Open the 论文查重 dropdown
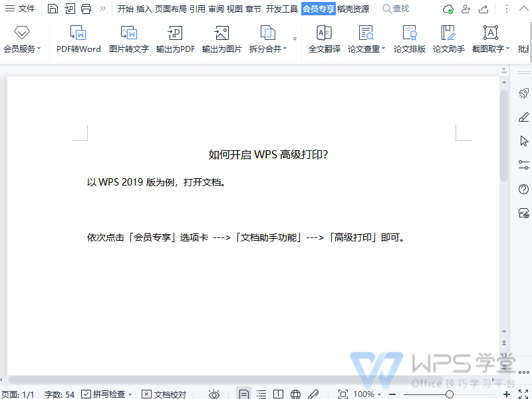 tap(366, 49)
